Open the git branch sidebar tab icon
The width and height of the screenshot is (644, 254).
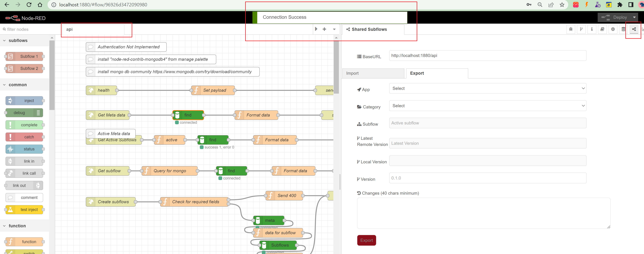click(581, 29)
